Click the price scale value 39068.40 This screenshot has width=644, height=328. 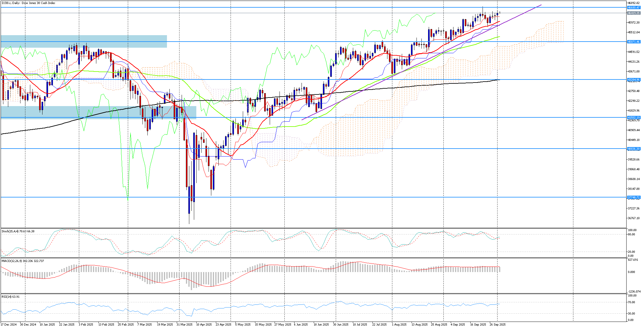coord(634,169)
